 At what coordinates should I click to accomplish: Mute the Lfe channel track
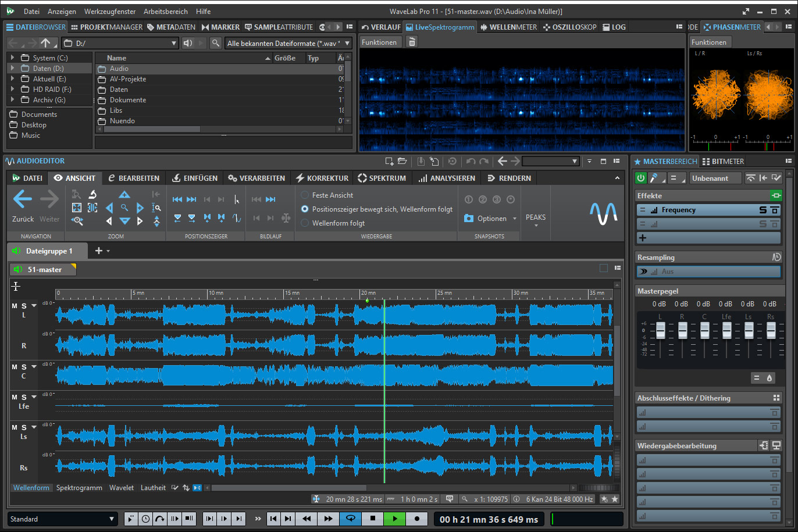[x=15, y=397]
